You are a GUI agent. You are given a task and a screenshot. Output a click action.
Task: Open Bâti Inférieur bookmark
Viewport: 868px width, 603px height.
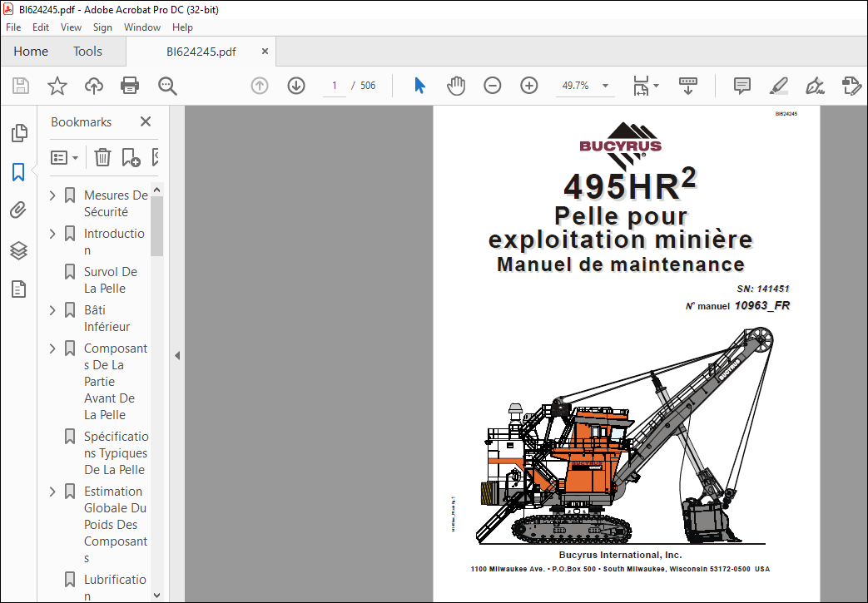point(107,318)
